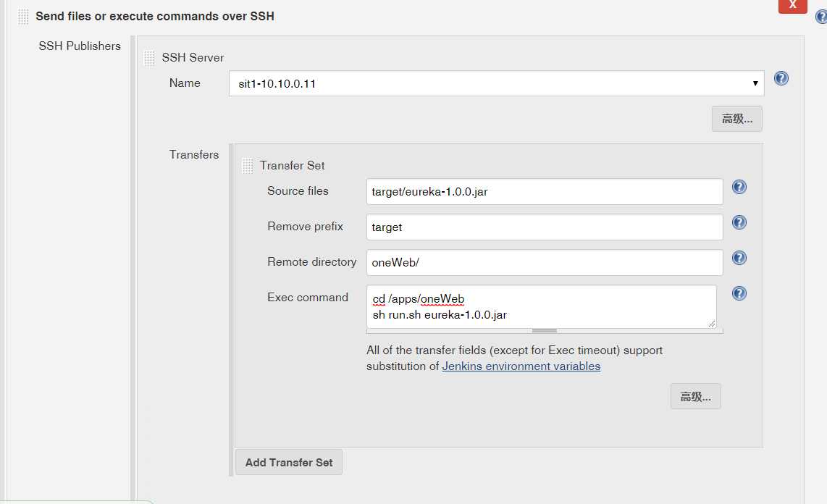This screenshot has width=827, height=504.
Task: Open Jenkins environment variables link
Action: (x=521, y=366)
